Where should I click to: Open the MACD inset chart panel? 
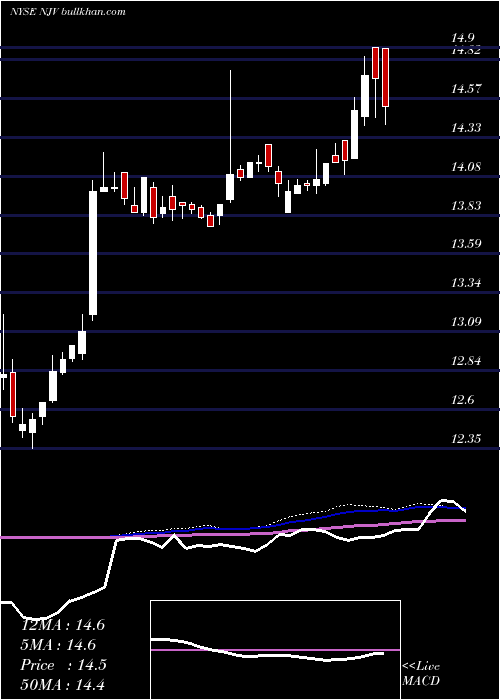pos(275,650)
